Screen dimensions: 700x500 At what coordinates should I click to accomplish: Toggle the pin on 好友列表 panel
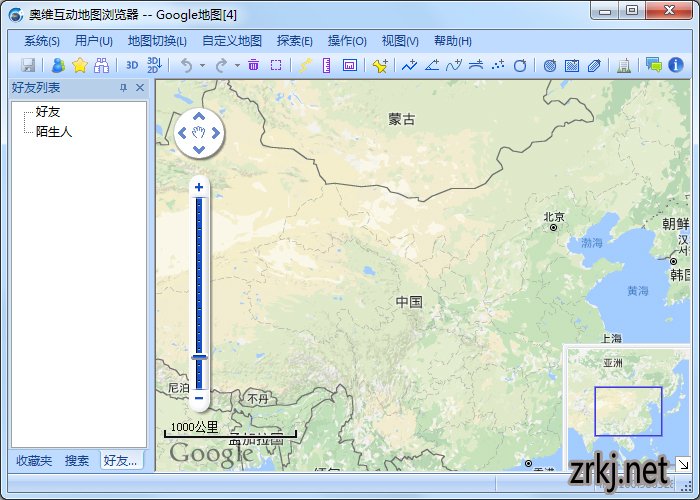(124, 88)
